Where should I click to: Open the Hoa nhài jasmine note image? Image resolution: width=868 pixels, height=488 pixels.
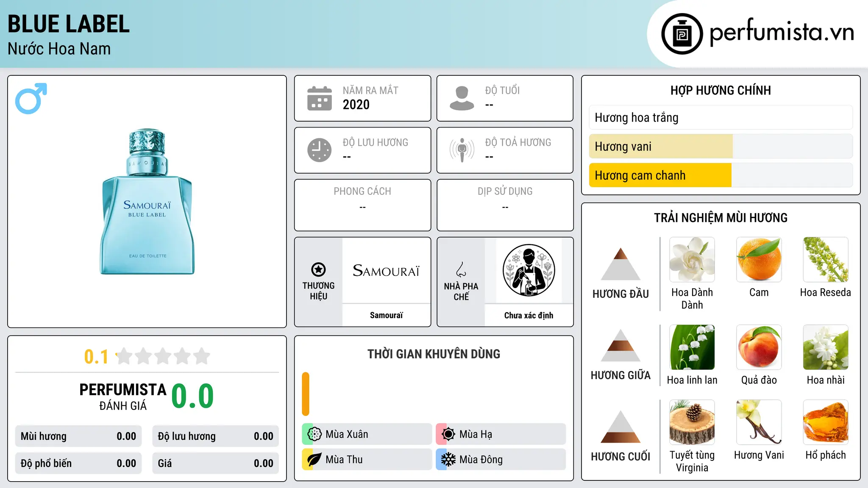click(x=826, y=347)
